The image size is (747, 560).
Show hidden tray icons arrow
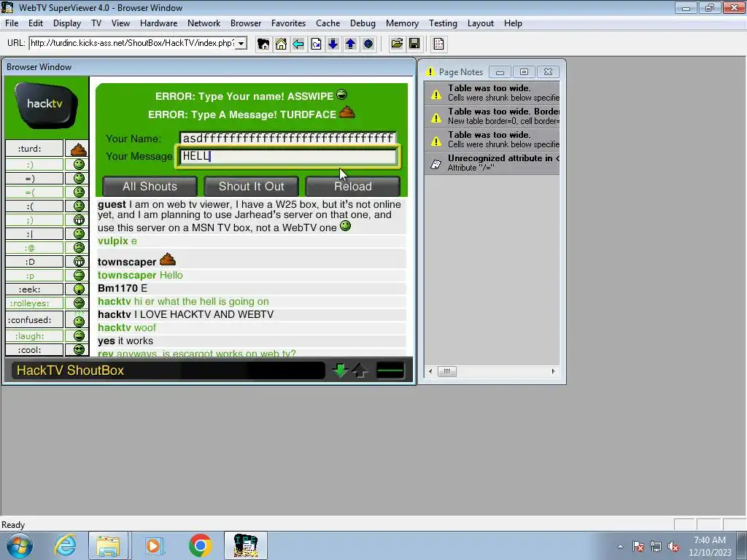coord(620,546)
